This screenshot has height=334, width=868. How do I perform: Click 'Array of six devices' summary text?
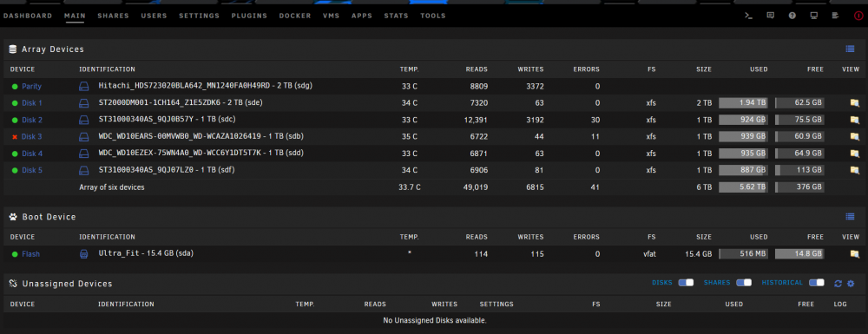coord(112,187)
